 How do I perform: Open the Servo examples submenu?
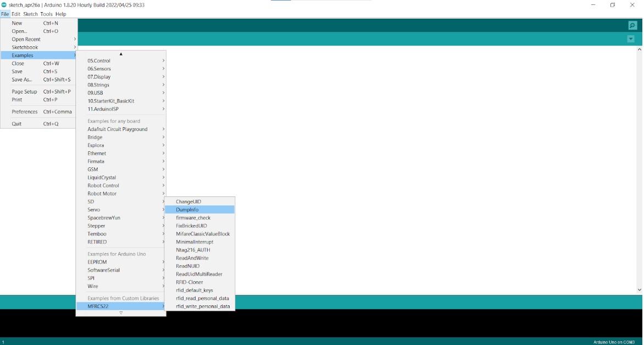coord(121,210)
